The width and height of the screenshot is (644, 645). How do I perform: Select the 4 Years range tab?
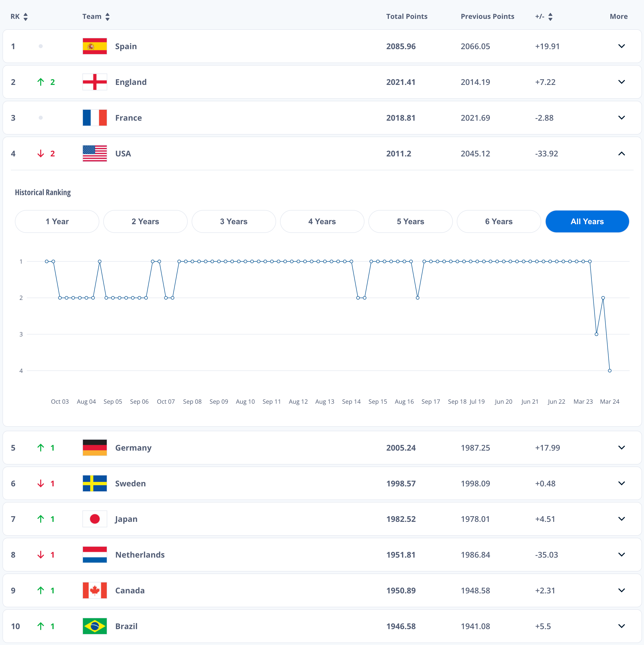coord(322,221)
